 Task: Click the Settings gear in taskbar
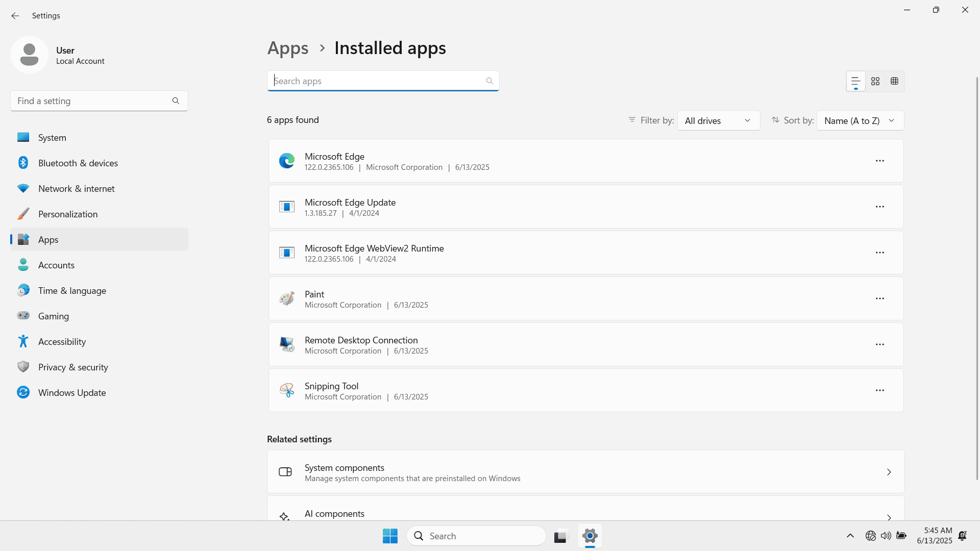590,536
